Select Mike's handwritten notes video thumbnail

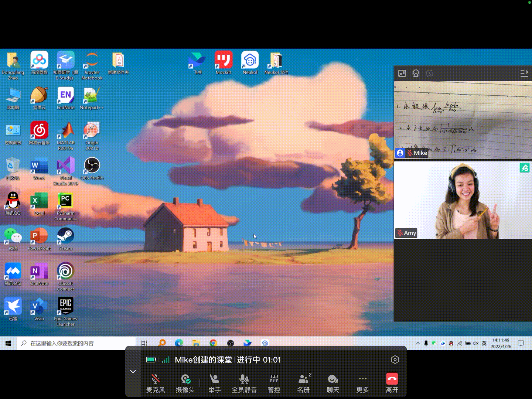coord(463,120)
